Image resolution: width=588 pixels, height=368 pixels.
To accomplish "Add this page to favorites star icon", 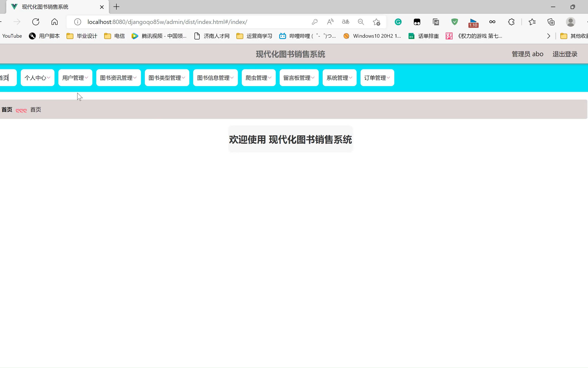I will pos(376,22).
